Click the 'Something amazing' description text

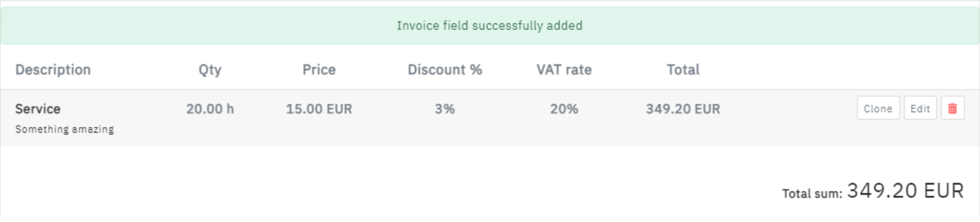[x=65, y=129]
